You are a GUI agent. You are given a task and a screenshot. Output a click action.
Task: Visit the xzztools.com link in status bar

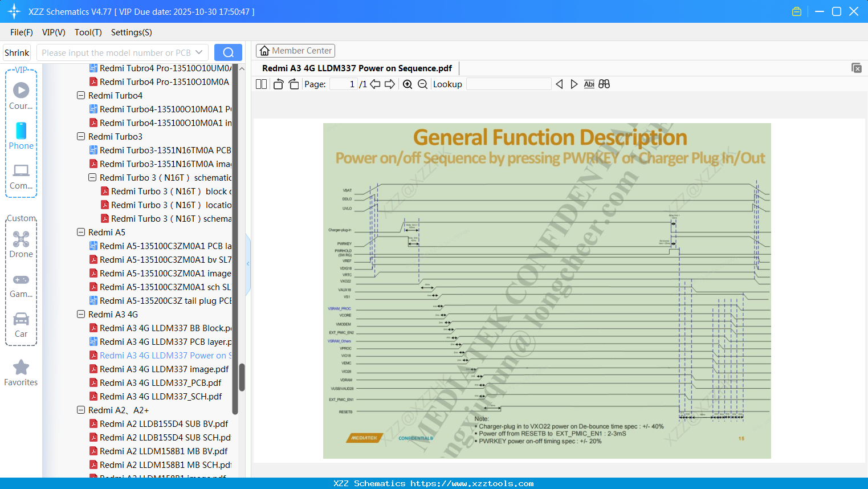(x=472, y=483)
